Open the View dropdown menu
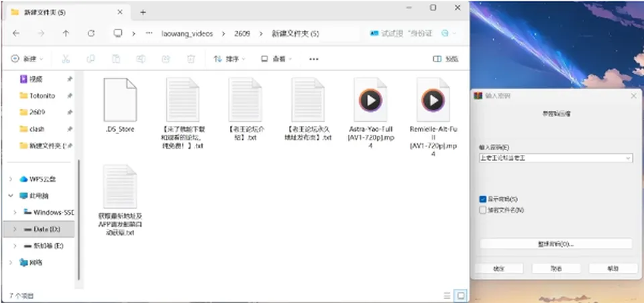Viewport: 644px width, 303px height. point(276,59)
